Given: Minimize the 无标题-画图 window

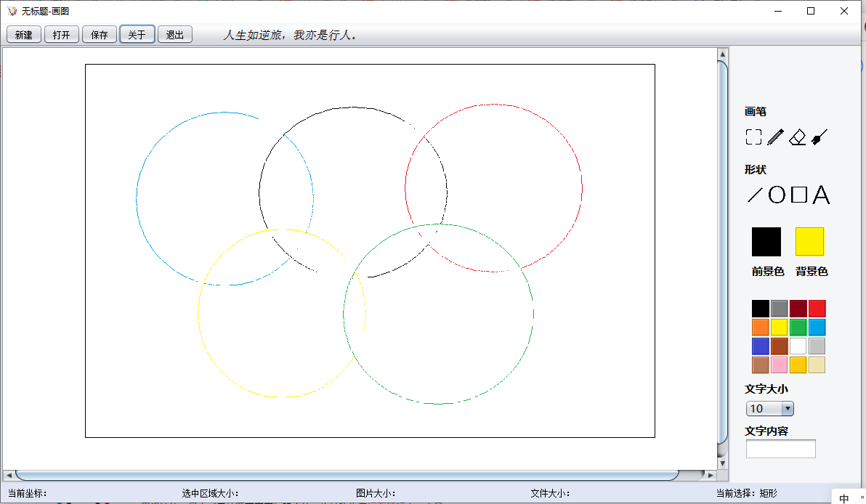Looking at the screenshot, I should (x=778, y=11).
